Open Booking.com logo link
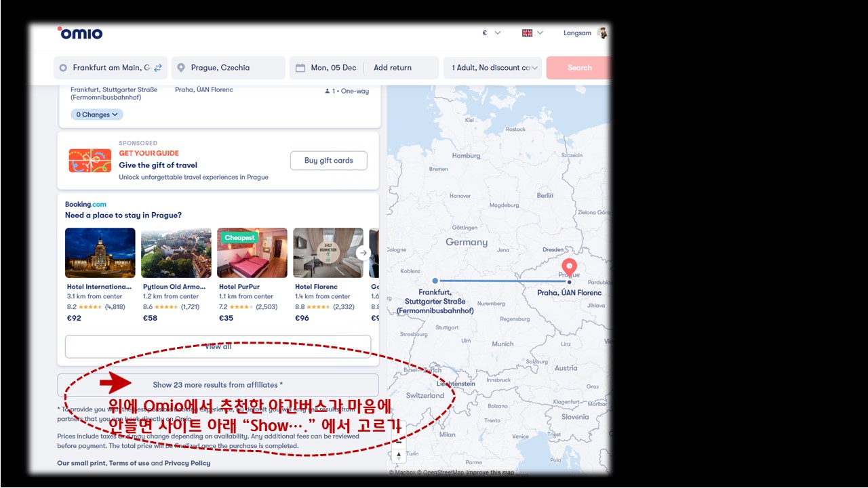The width and height of the screenshot is (868, 488). [85, 204]
